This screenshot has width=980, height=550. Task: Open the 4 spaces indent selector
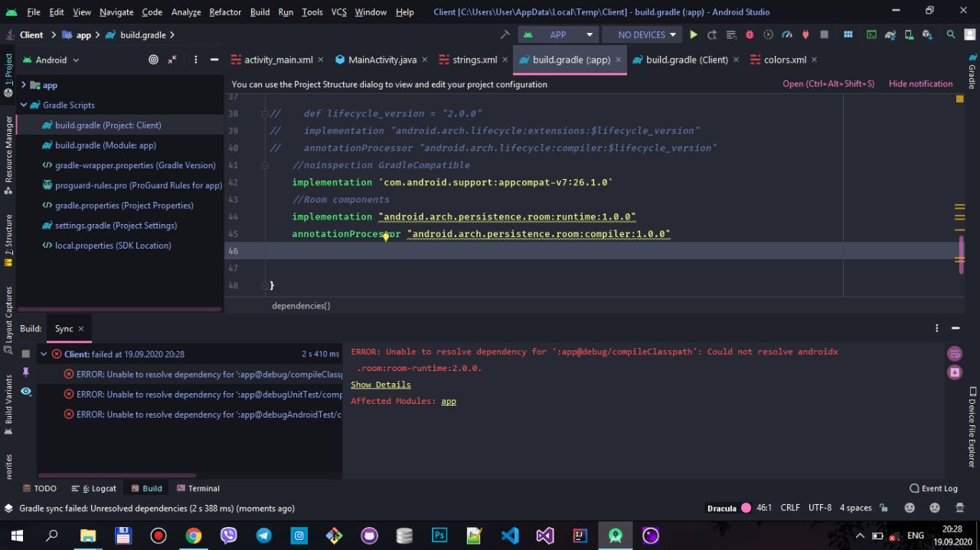(x=855, y=508)
